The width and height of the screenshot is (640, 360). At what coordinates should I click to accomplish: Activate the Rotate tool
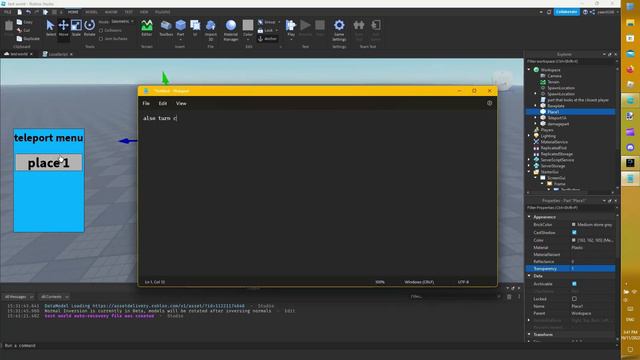pyautogui.click(x=89, y=27)
